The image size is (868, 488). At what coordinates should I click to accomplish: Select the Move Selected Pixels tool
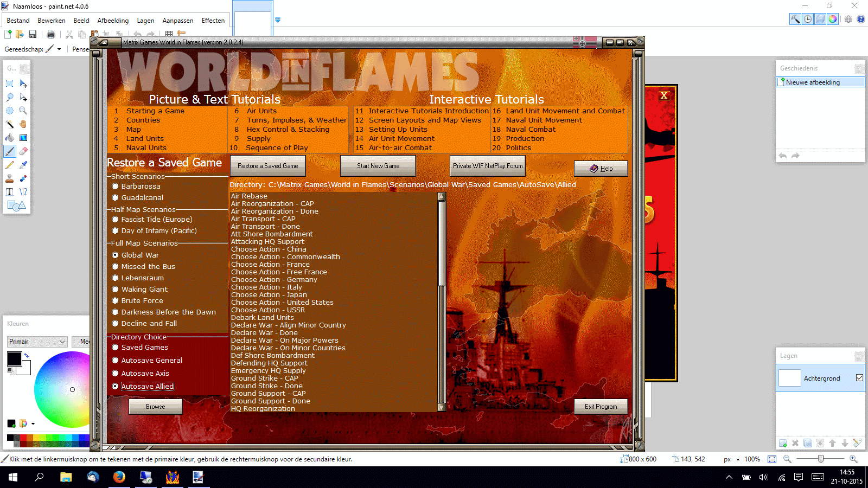pyautogui.click(x=23, y=84)
